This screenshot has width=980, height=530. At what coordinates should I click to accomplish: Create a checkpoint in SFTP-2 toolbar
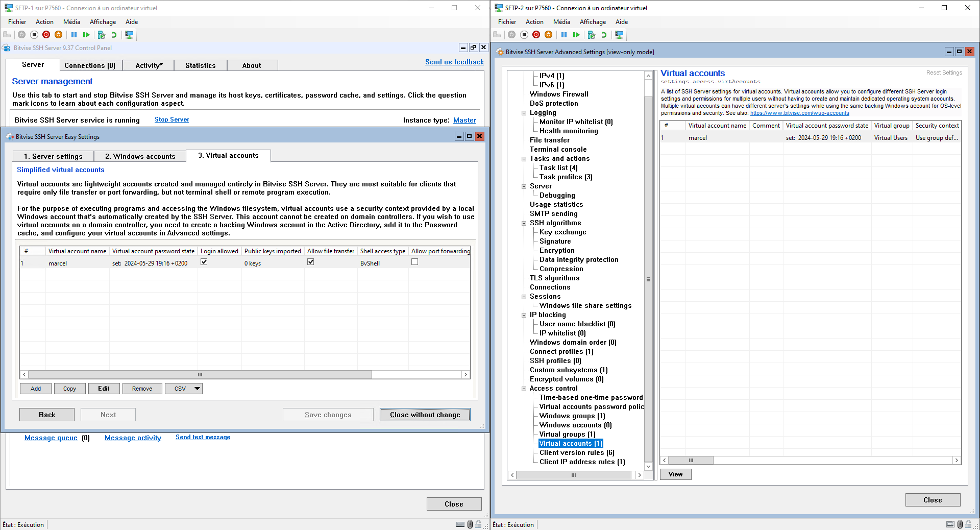tap(592, 35)
